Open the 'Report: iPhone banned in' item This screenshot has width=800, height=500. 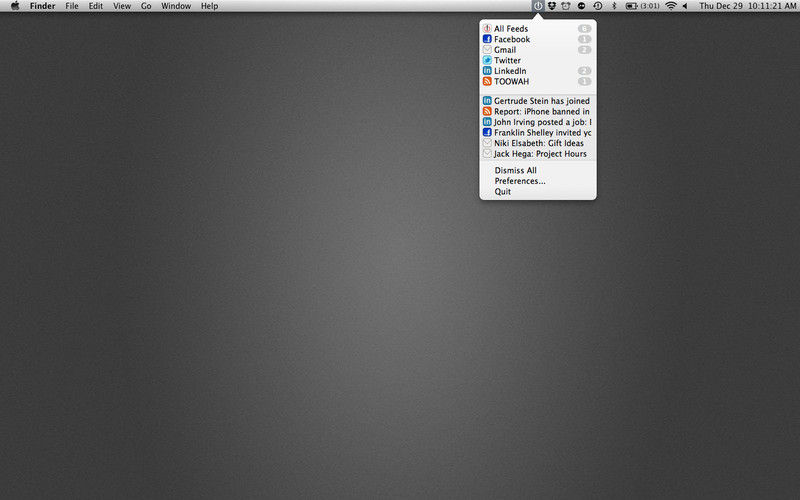[x=538, y=111]
